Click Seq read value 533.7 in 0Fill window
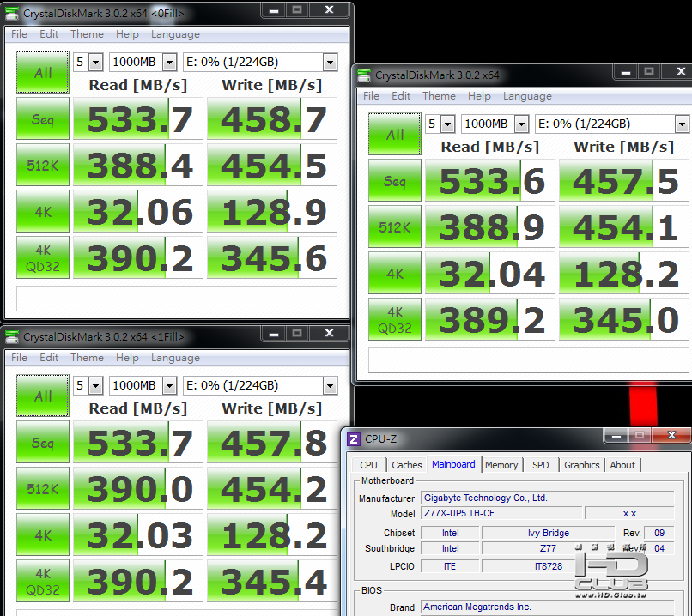The width and height of the screenshot is (692, 616). [138, 118]
